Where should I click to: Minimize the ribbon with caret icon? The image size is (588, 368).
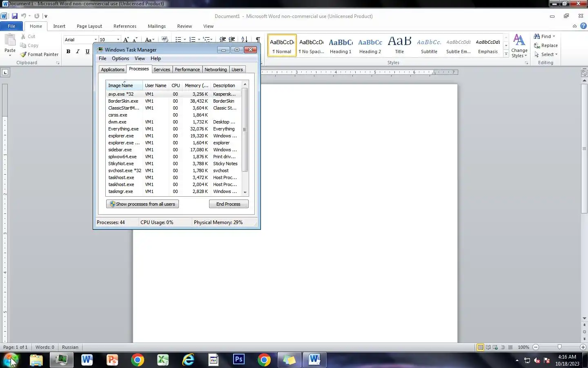575,26
